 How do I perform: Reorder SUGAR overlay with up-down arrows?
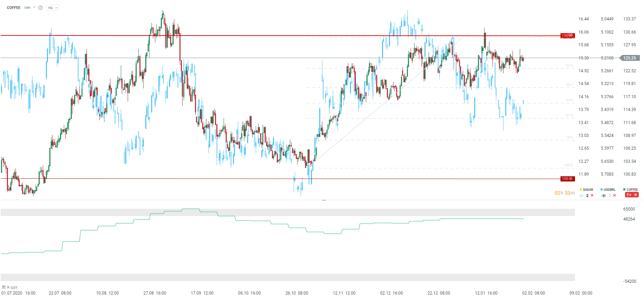(x=587, y=196)
